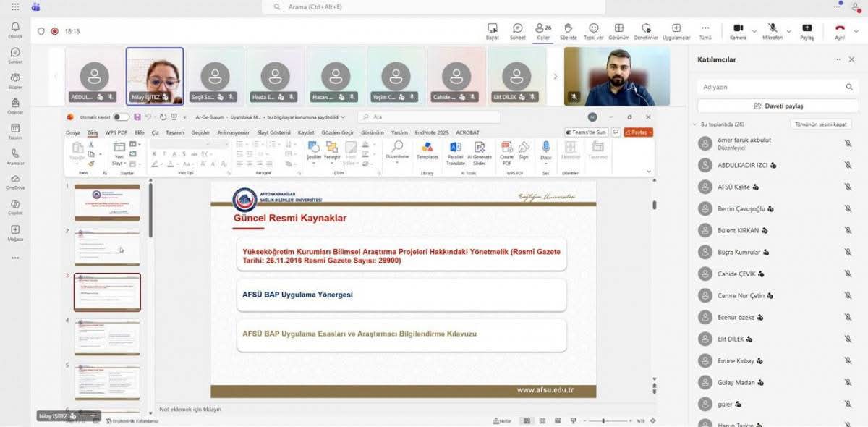
Task: Toggle Mikrofon mute button
Action: [x=772, y=30]
